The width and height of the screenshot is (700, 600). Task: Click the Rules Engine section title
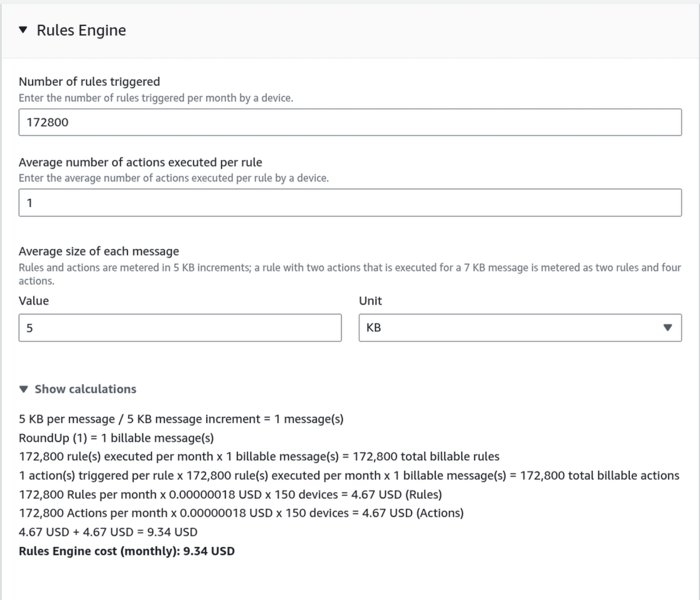point(81,31)
